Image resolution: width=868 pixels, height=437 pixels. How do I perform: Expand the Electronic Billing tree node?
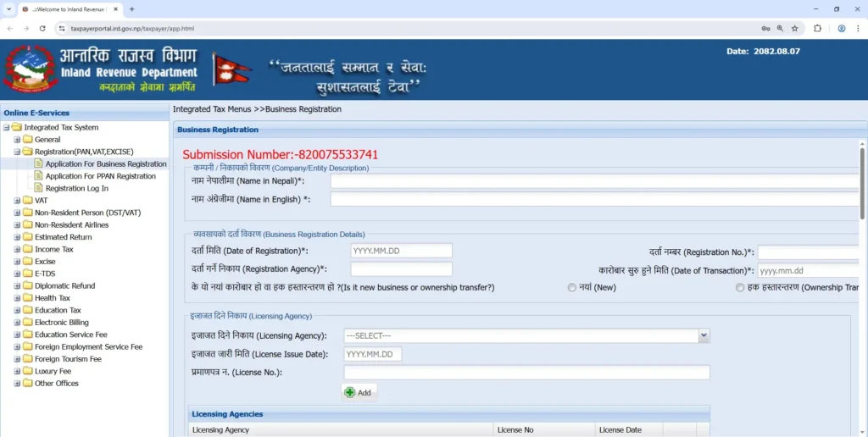17,322
